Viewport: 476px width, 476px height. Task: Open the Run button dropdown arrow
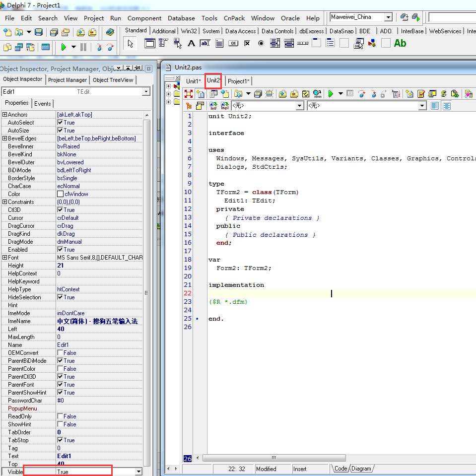point(73,47)
